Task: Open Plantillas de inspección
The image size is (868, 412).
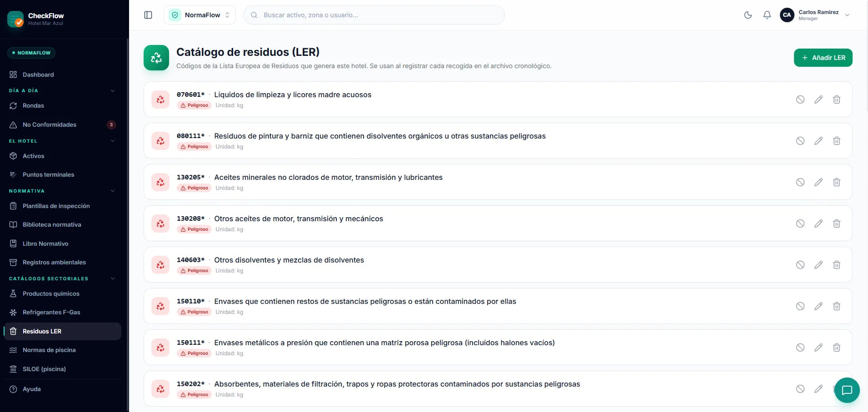Action: click(62, 206)
